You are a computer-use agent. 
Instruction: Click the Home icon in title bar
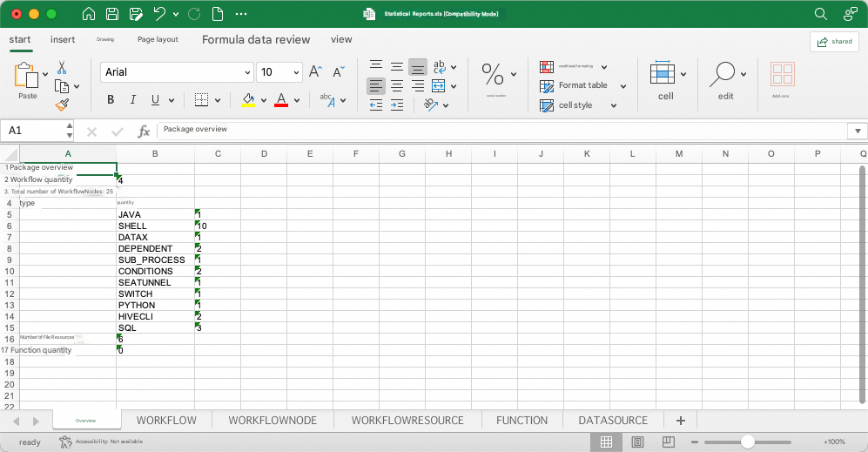pyautogui.click(x=89, y=14)
